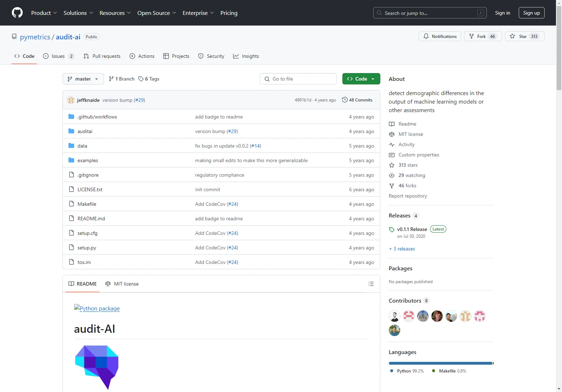This screenshot has width=562, height=392.
Task: Open the green Code dropdown
Action: pos(361,79)
